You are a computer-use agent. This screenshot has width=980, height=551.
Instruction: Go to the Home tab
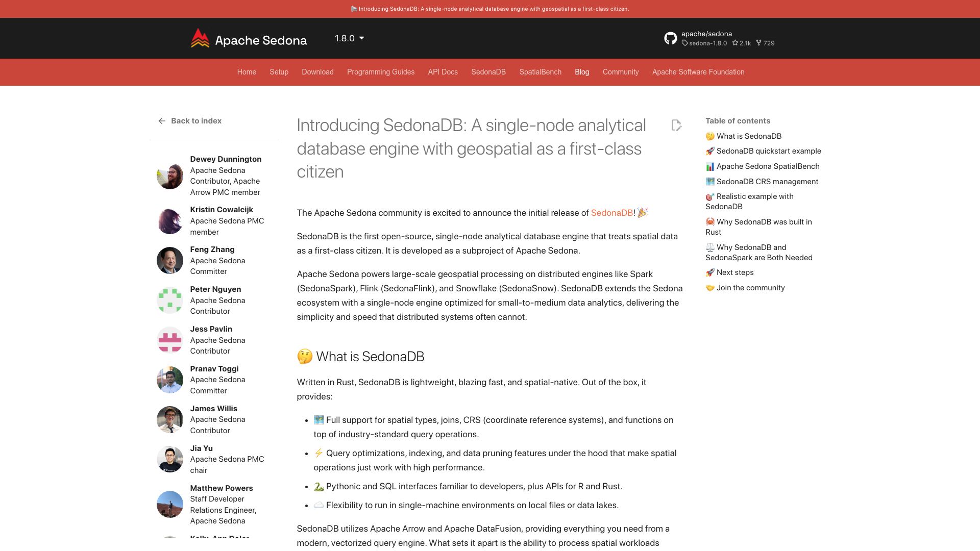[x=247, y=72]
